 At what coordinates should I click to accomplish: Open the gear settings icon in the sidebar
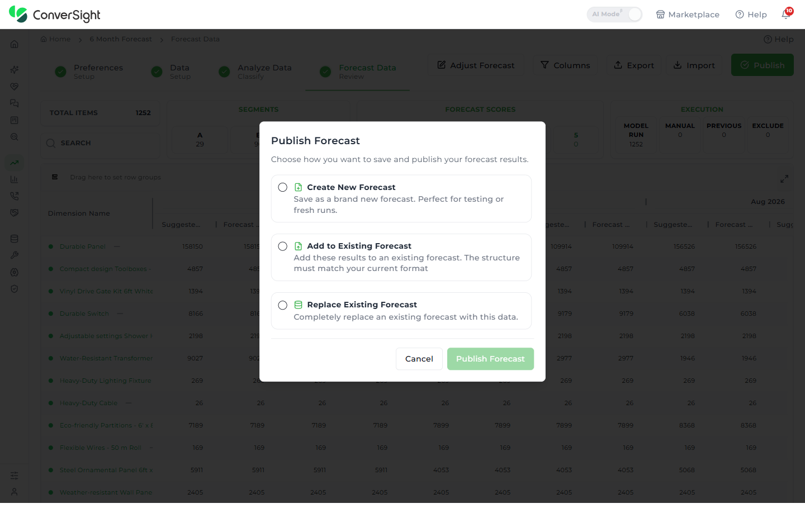coord(15,272)
